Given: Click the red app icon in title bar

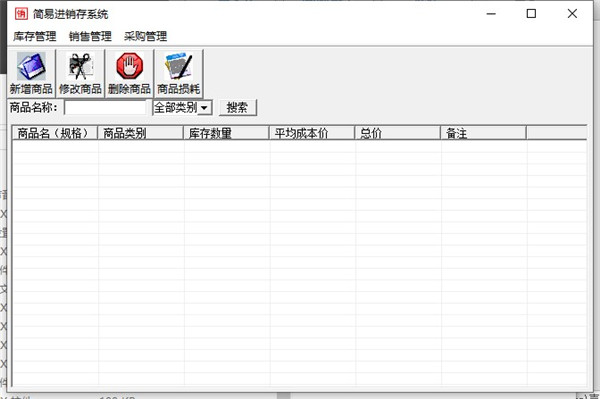Looking at the screenshot, I should point(21,14).
